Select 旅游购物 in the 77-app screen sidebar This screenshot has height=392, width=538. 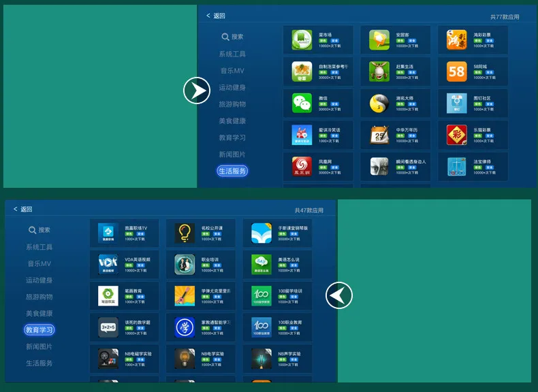tap(232, 104)
